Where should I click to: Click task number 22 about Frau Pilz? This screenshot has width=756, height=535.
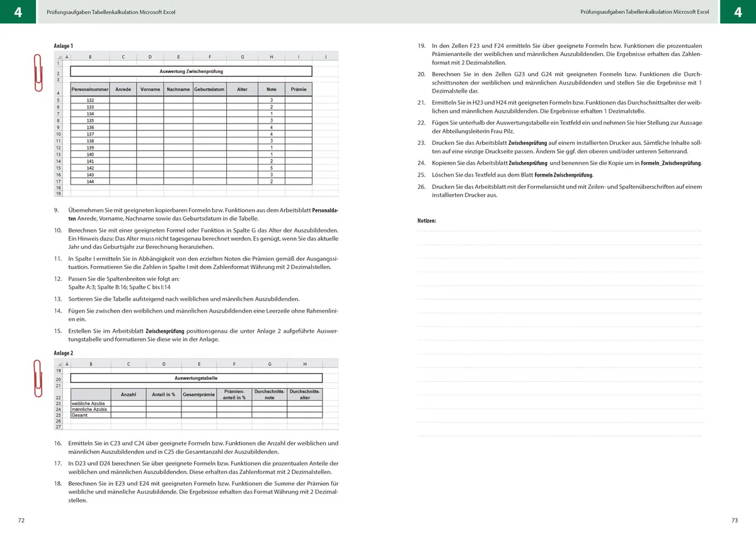tap(421, 122)
